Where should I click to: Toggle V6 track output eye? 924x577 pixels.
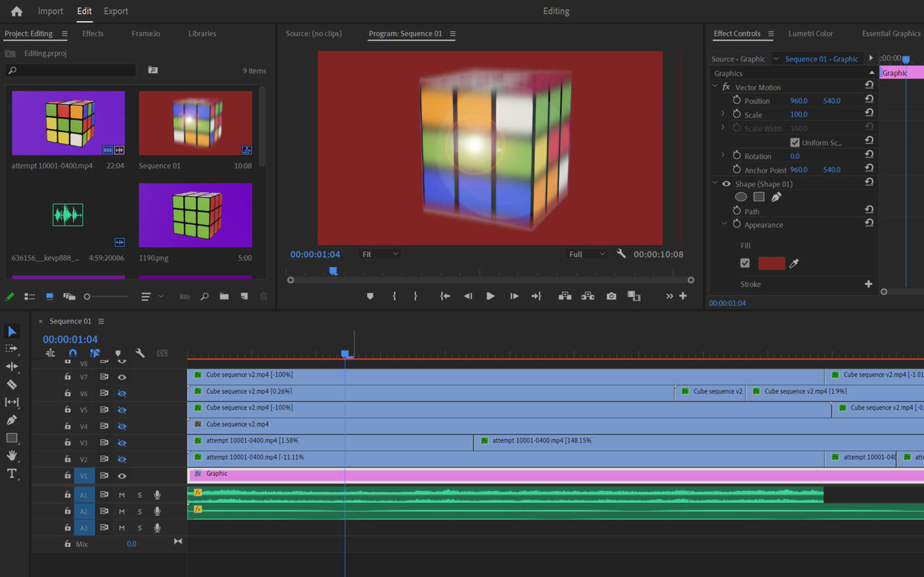click(x=122, y=394)
